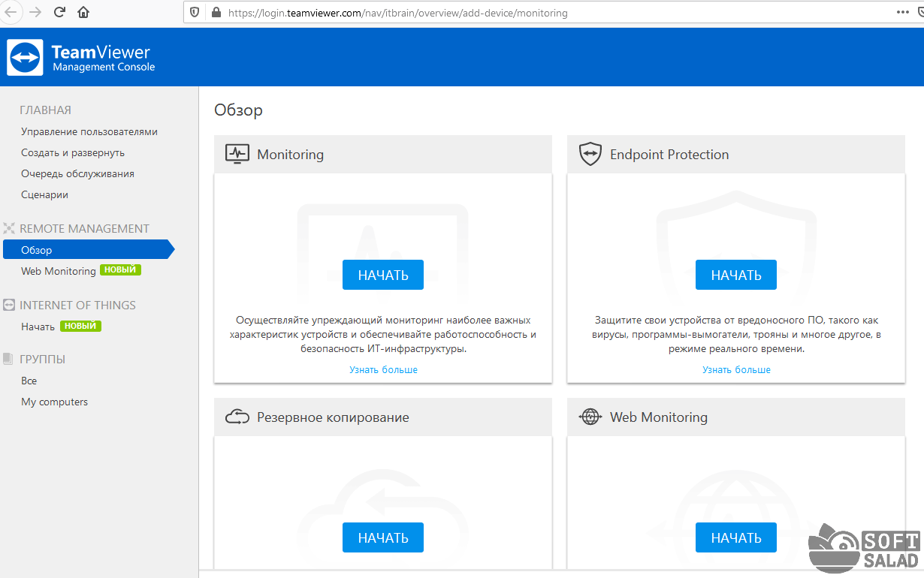Click the ГРУППЫ heading text

tap(42, 359)
